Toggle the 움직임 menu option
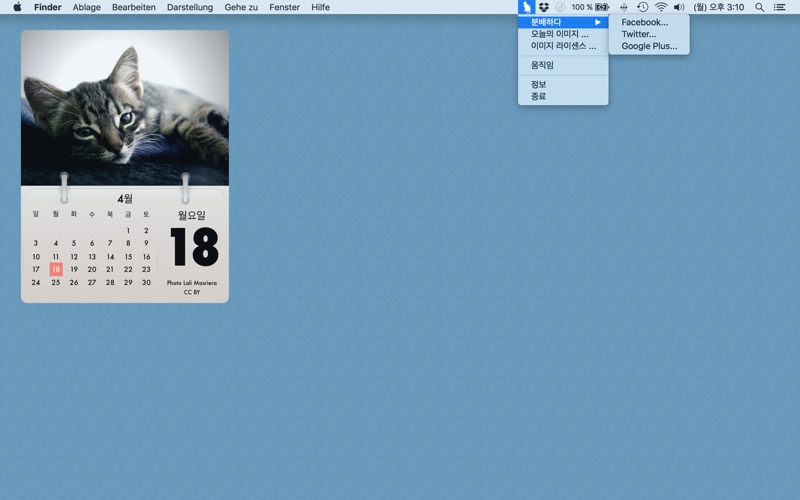This screenshot has width=800, height=500. coord(542,65)
